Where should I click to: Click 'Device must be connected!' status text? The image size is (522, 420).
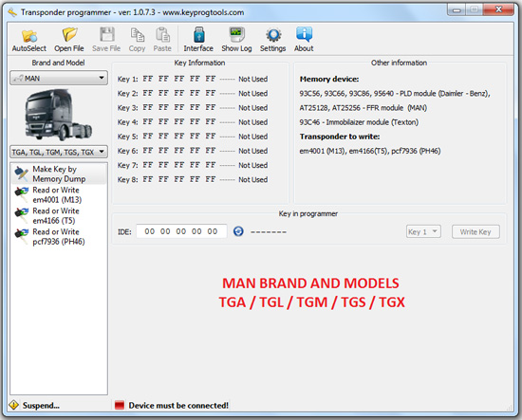point(178,406)
